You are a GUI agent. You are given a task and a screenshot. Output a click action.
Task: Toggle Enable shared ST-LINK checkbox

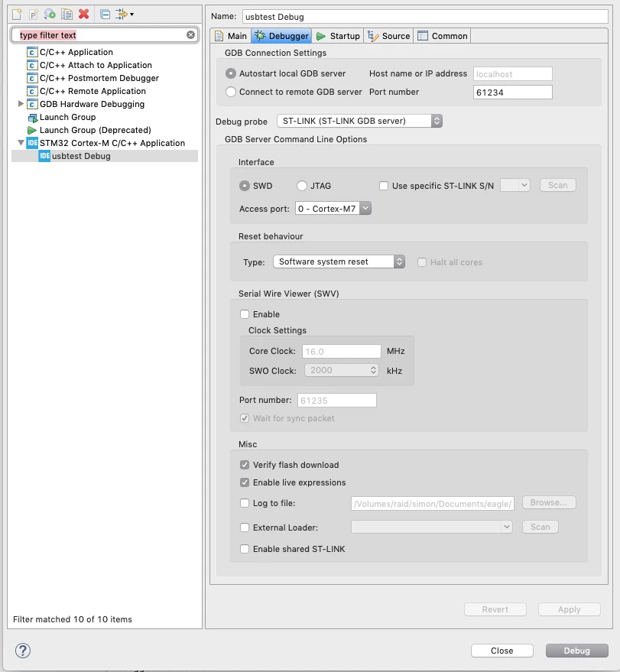pos(244,549)
